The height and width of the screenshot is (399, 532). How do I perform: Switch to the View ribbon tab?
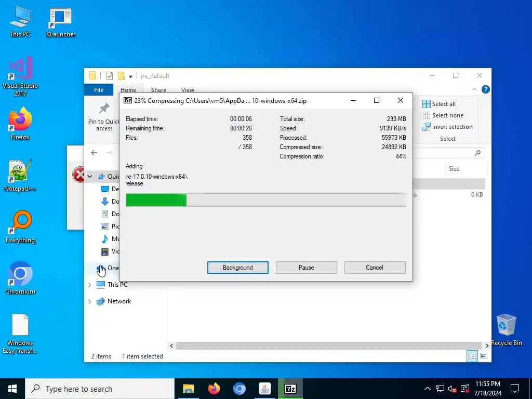tap(188, 90)
